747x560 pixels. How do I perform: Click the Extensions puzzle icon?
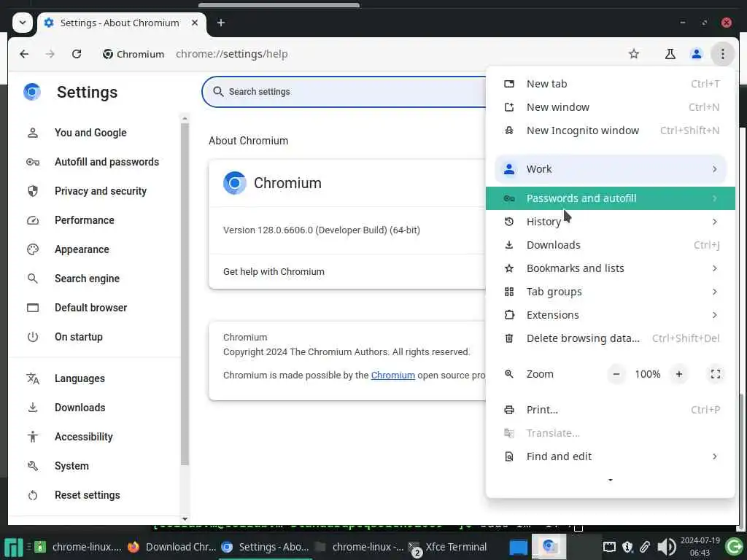pos(508,315)
